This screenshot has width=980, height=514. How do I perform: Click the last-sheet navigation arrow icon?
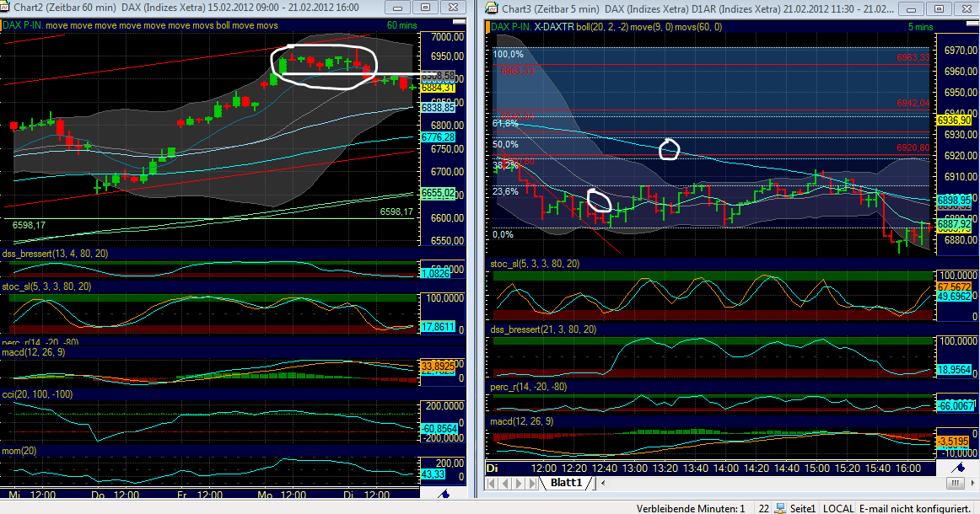click(532, 483)
